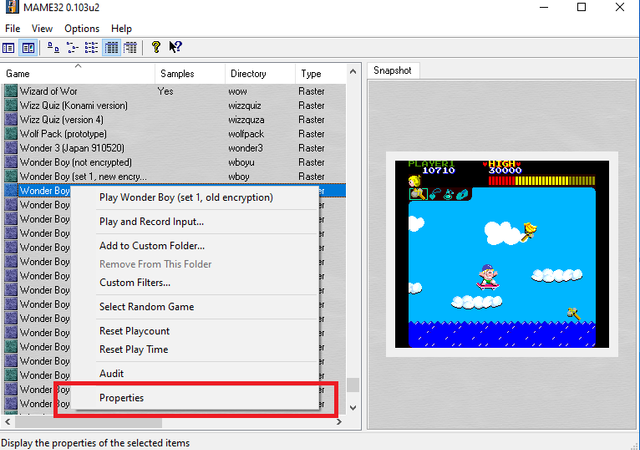
Task: Click the 'wow' directory cell
Action: point(238,91)
